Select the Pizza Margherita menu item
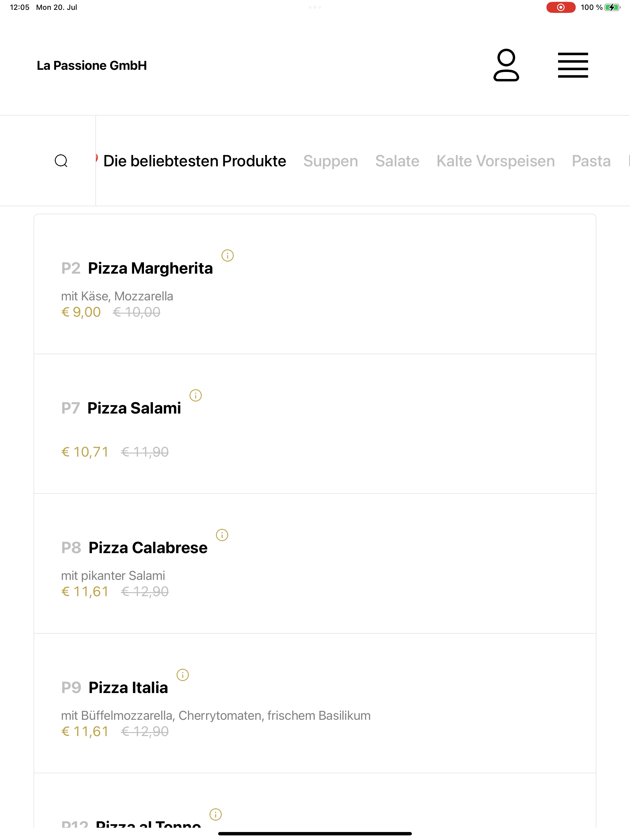The width and height of the screenshot is (630, 840). (x=315, y=284)
